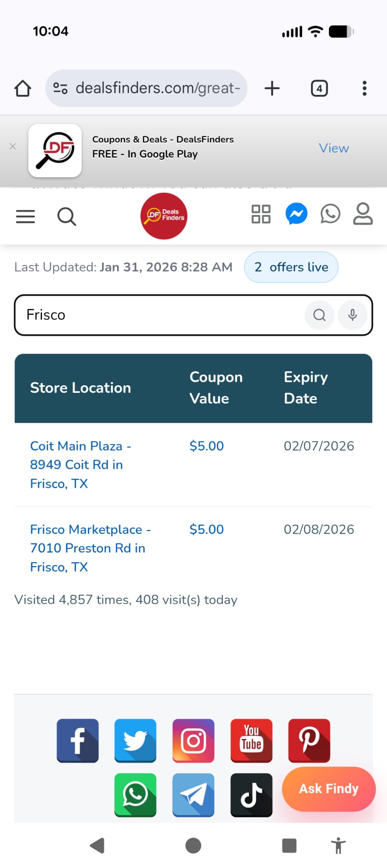This screenshot has height=868, width=387.
Task: Click View on the app banner
Action: [334, 148]
